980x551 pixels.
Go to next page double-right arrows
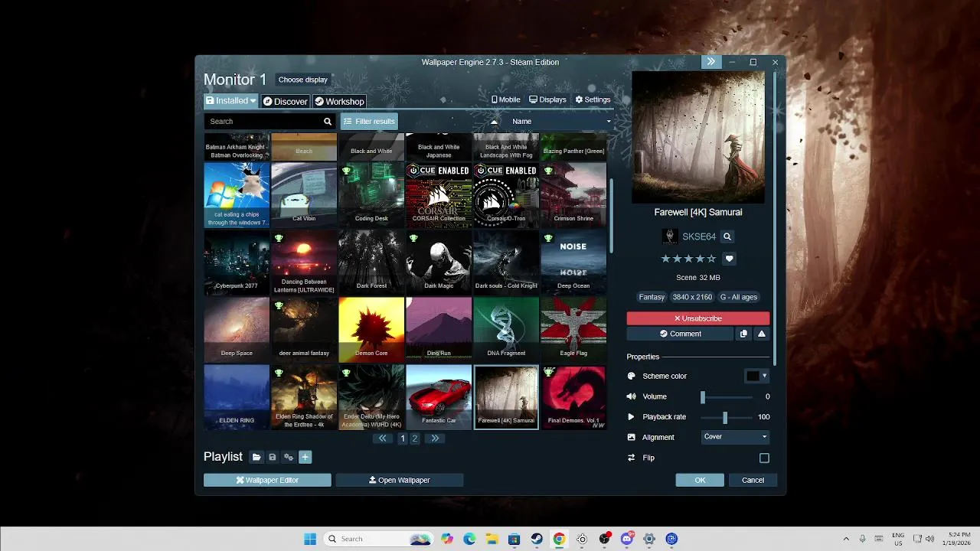(x=434, y=439)
